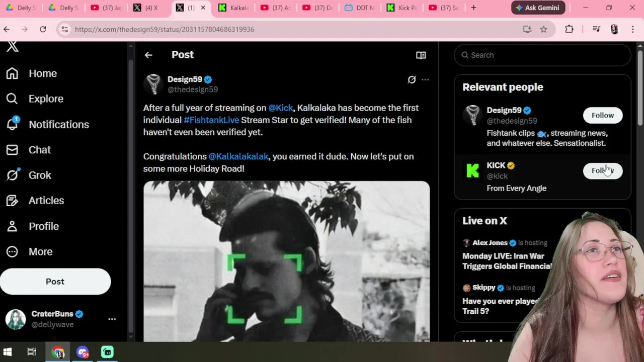
Task: Click the Grok explain icon on post
Action: 412,79
